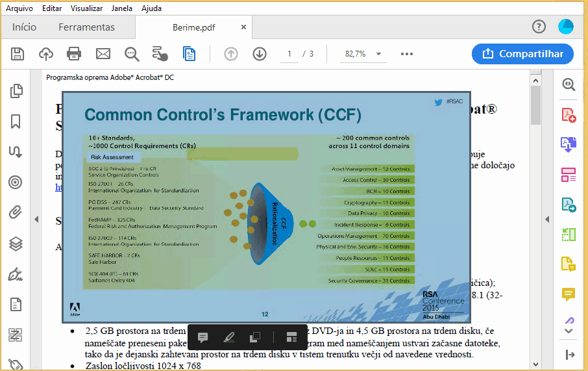This screenshot has height=371, width=588.
Task: Click the Compartilhar button
Action: pos(522,54)
